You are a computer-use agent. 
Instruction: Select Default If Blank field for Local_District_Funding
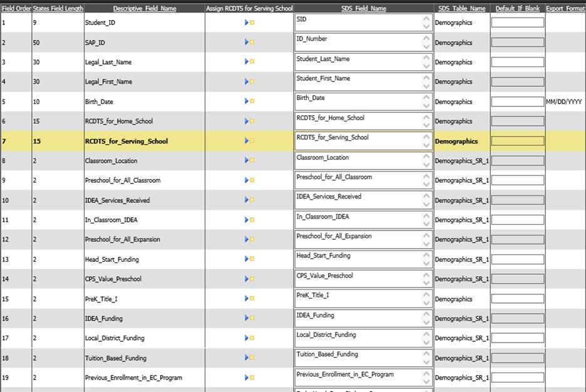click(x=517, y=338)
